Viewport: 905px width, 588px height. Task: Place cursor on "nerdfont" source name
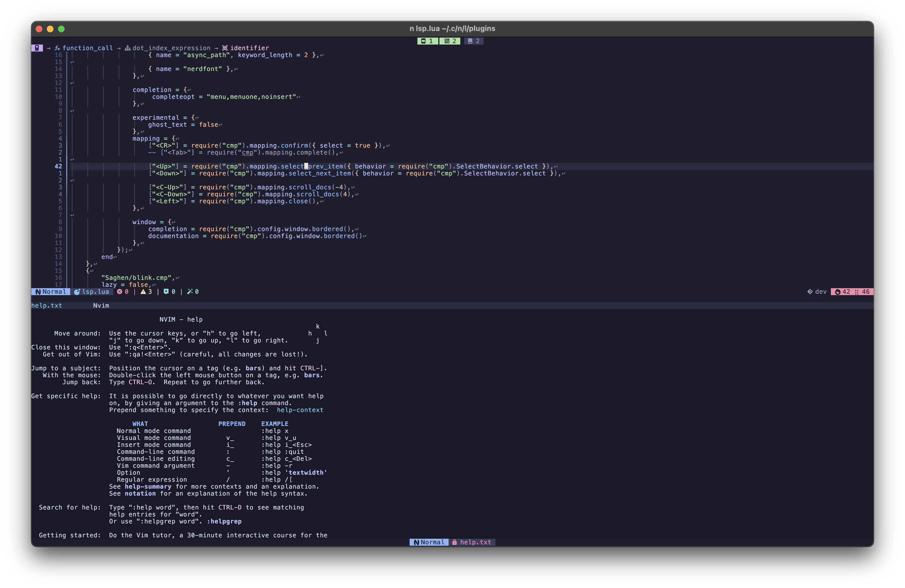(x=203, y=69)
